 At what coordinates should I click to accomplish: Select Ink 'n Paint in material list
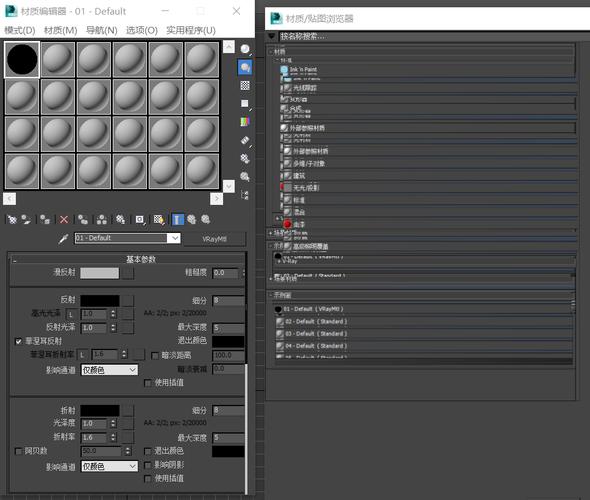(x=303, y=70)
